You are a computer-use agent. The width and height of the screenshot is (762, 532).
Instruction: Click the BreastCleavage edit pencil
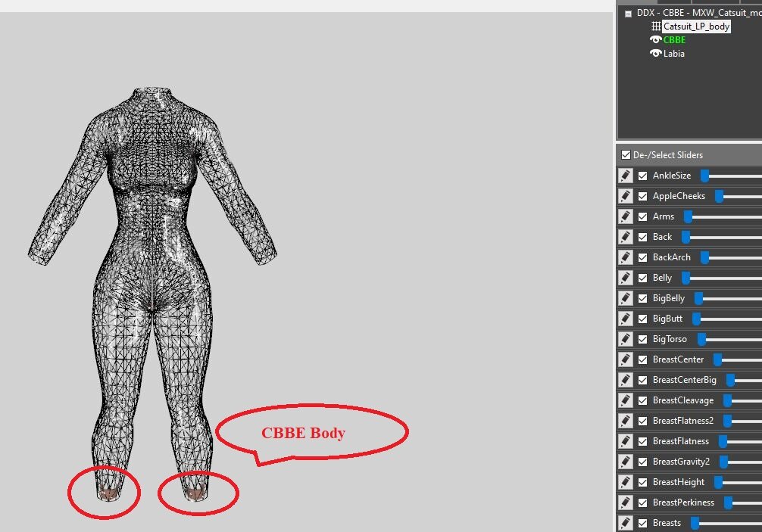coord(626,400)
